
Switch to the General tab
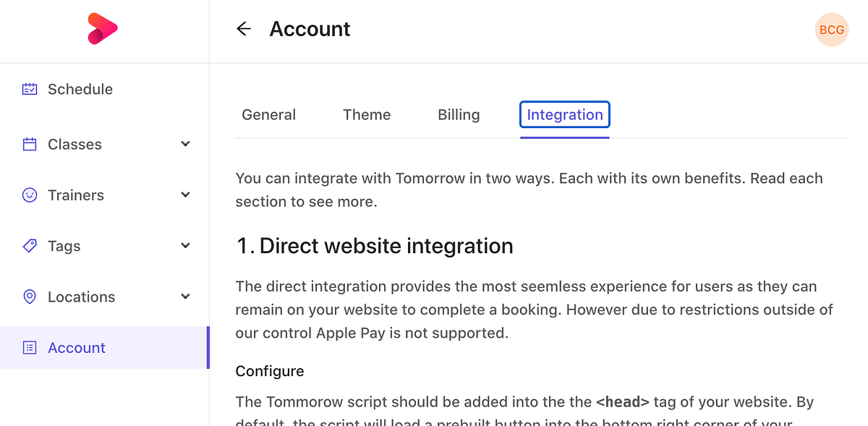click(268, 114)
